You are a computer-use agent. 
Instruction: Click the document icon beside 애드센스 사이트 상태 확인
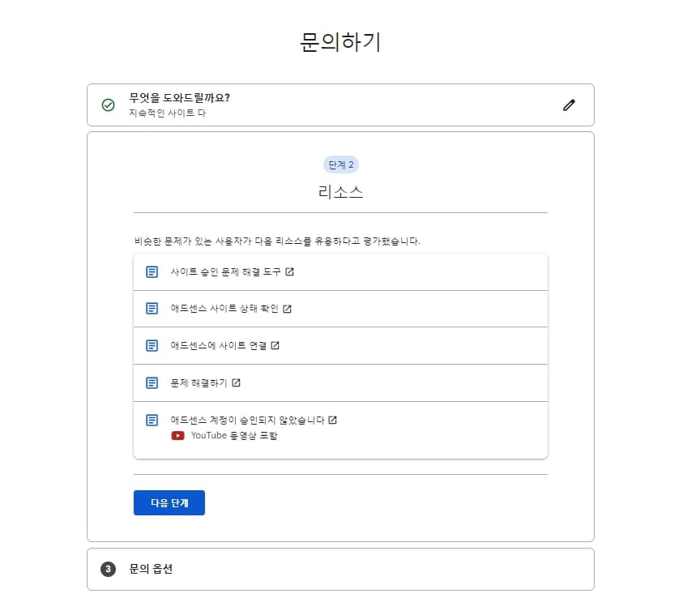click(151, 309)
